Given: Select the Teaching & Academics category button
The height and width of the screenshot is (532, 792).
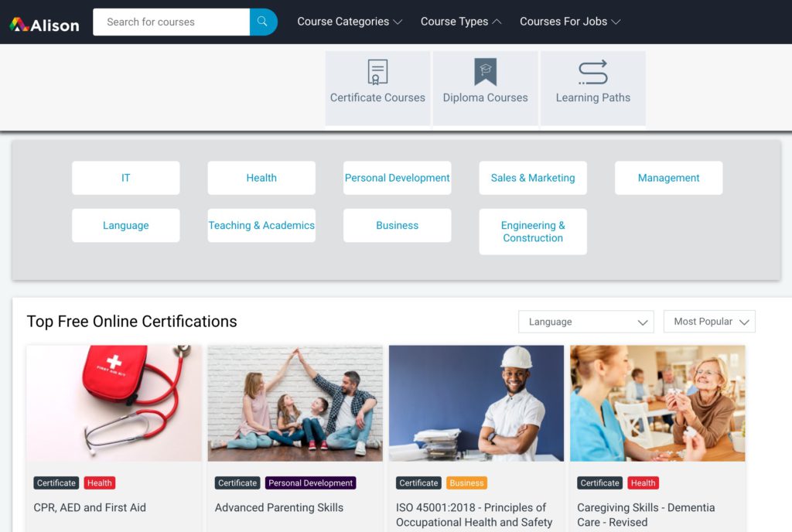Looking at the screenshot, I should 261,225.
